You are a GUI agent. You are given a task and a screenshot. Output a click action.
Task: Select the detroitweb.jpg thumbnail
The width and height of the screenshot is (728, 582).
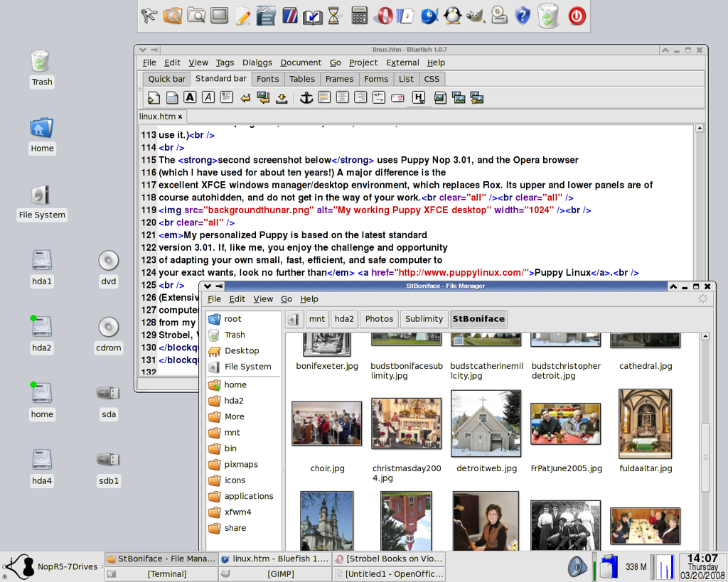click(x=486, y=424)
